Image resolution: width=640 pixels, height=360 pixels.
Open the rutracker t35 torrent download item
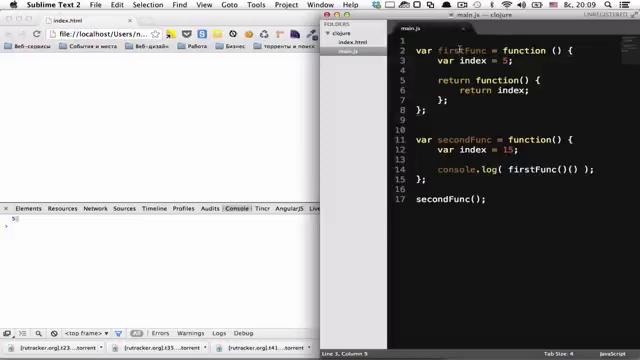tap(160, 348)
